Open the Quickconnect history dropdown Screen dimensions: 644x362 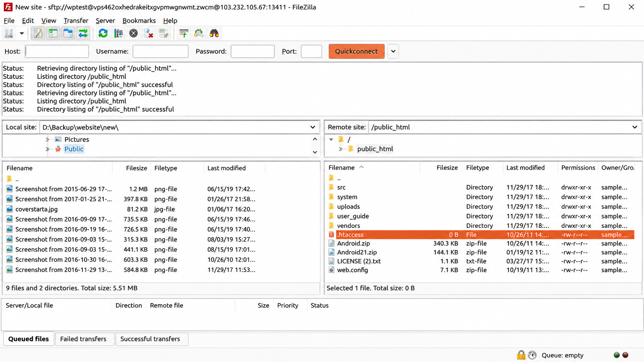pyautogui.click(x=393, y=51)
